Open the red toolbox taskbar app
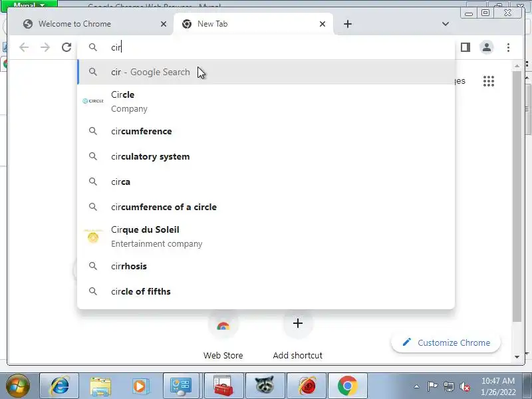Viewport: 532px width, 399px height. click(223, 386)
